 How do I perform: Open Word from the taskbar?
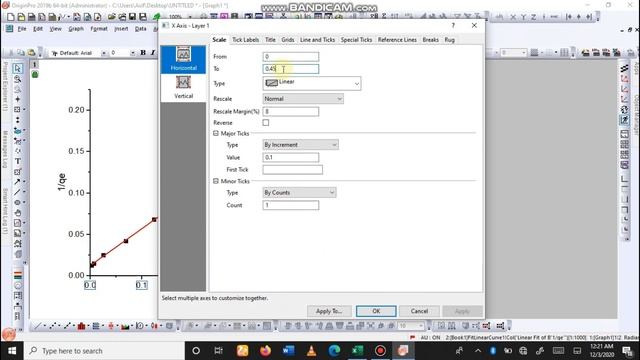pos(289,351)
